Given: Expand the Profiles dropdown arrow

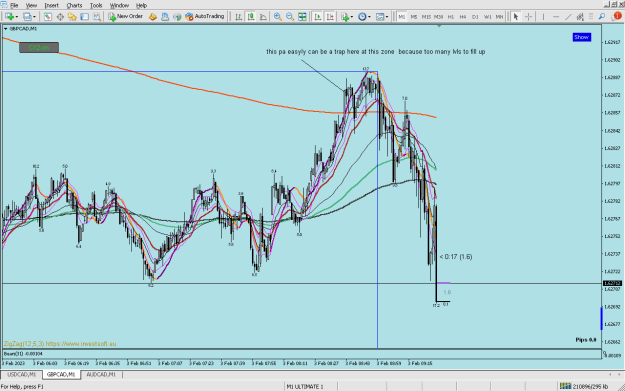Looking at the screenshot, I should pyautogui.click(x=34, y=17).
